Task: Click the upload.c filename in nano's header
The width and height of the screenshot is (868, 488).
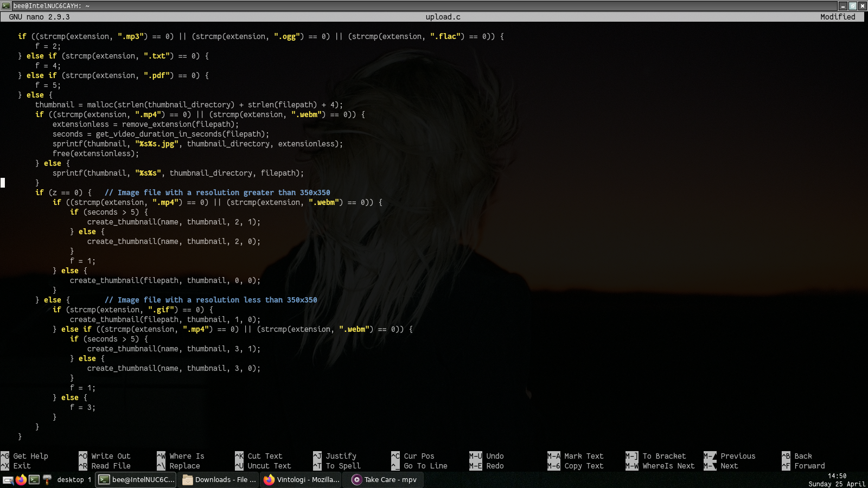Action: click(443, 17)
